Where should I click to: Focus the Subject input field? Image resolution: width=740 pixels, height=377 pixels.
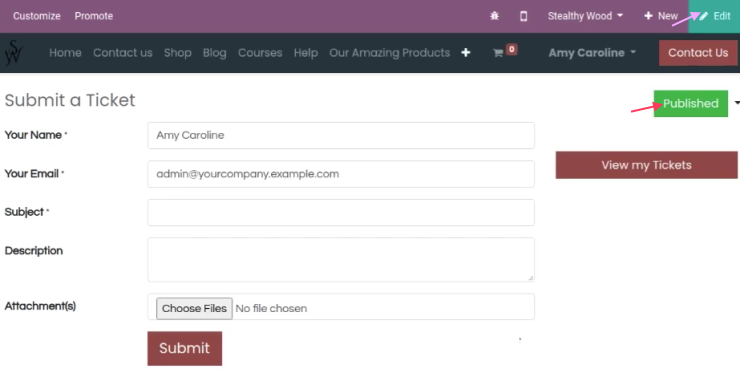point(341,212)
